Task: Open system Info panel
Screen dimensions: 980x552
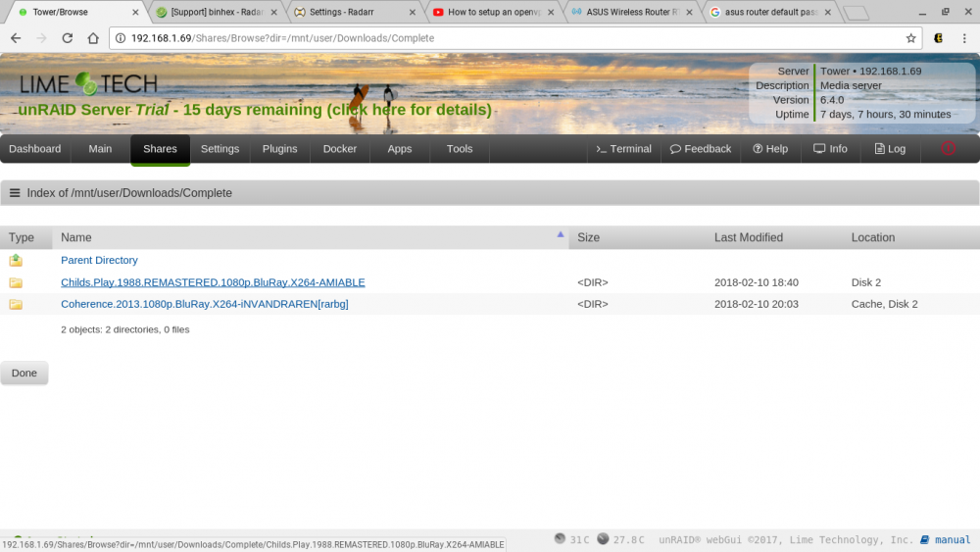Action: pyautogui.click(x=831, y=149)
